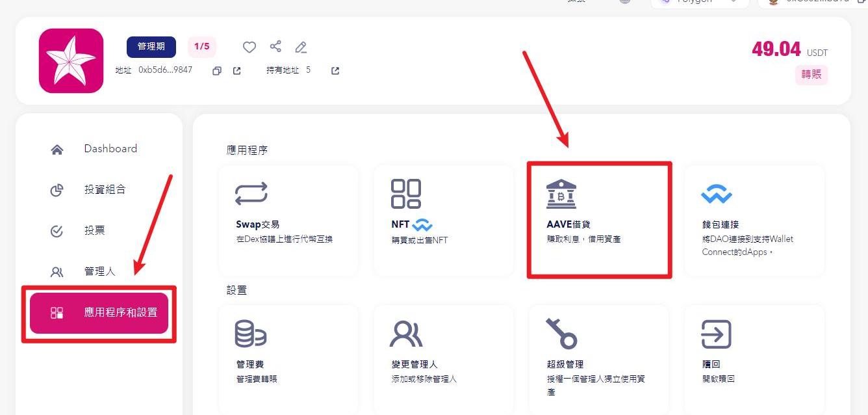Click the 變更管理人 people icon
Screen dimensions: 868x415
[x=406, y=334]
